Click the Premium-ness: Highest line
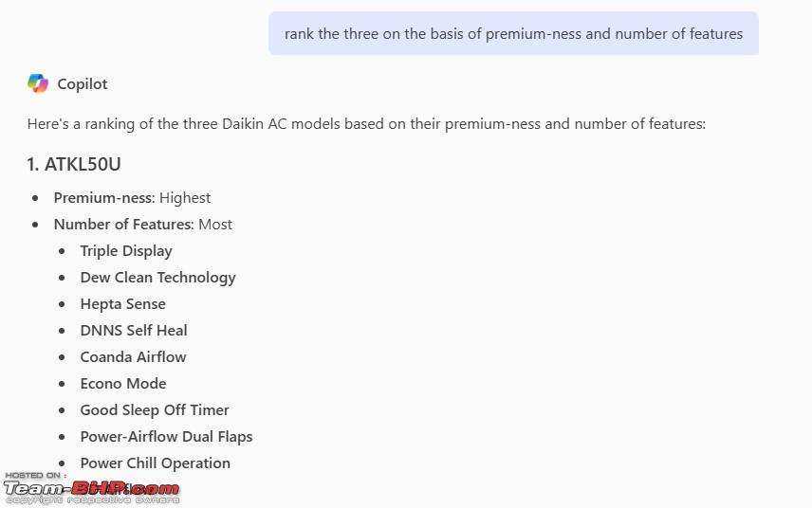812x508 pixels. pyautogui.click(x=132, y=198)
